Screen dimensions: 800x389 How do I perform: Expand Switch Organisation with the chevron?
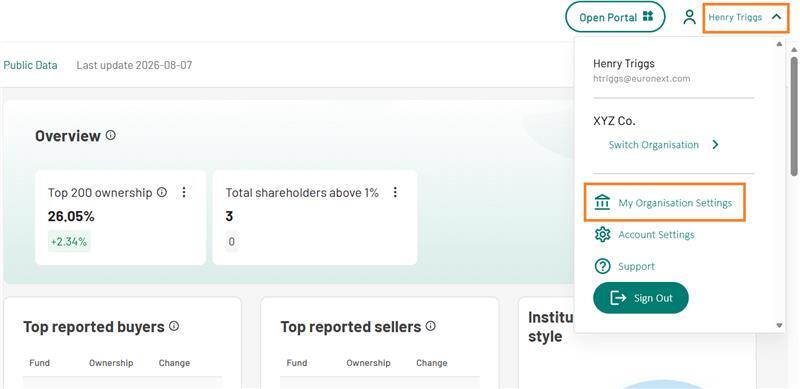pos(715,145)
